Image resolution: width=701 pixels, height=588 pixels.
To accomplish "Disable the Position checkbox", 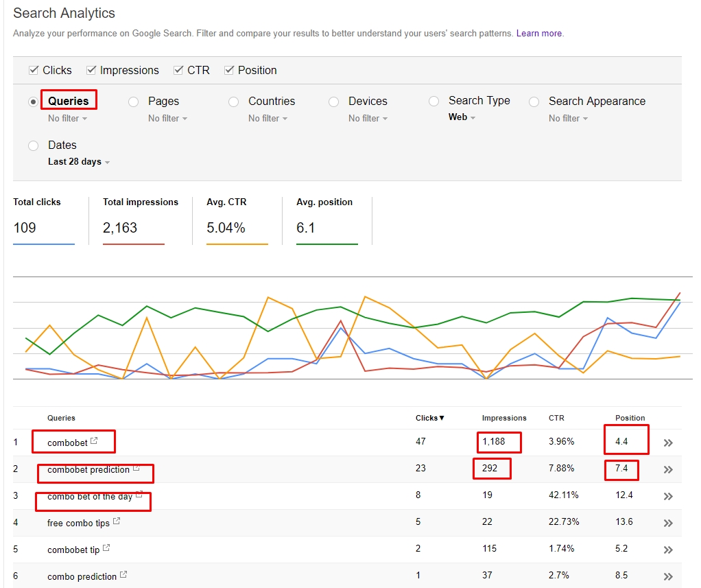I will point(229,70).
